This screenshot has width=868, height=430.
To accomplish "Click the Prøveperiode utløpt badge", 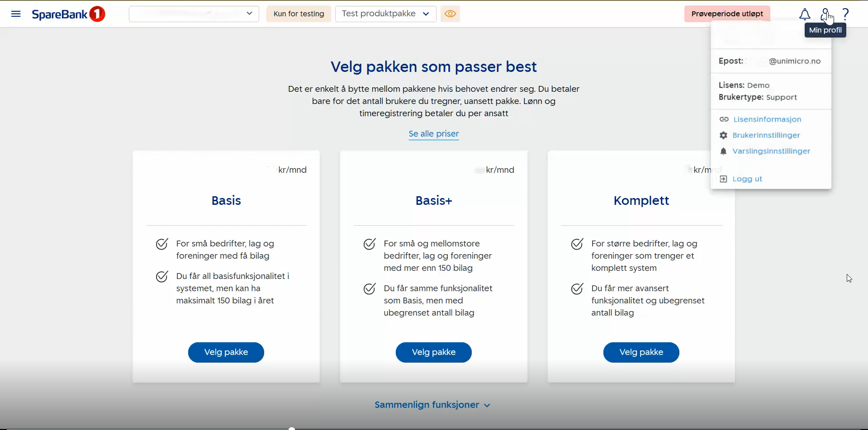I will pyautogui.click(x=727, y=14).
